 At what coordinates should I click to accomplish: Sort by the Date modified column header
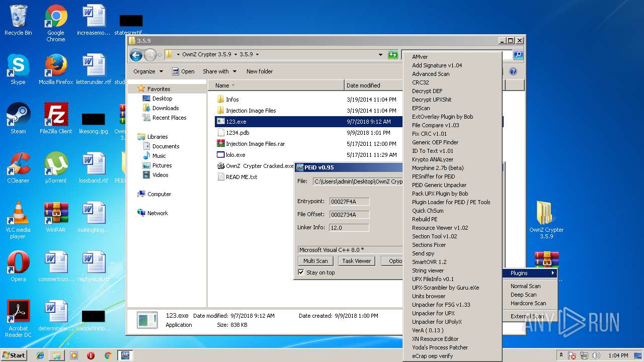click(373, 85)
